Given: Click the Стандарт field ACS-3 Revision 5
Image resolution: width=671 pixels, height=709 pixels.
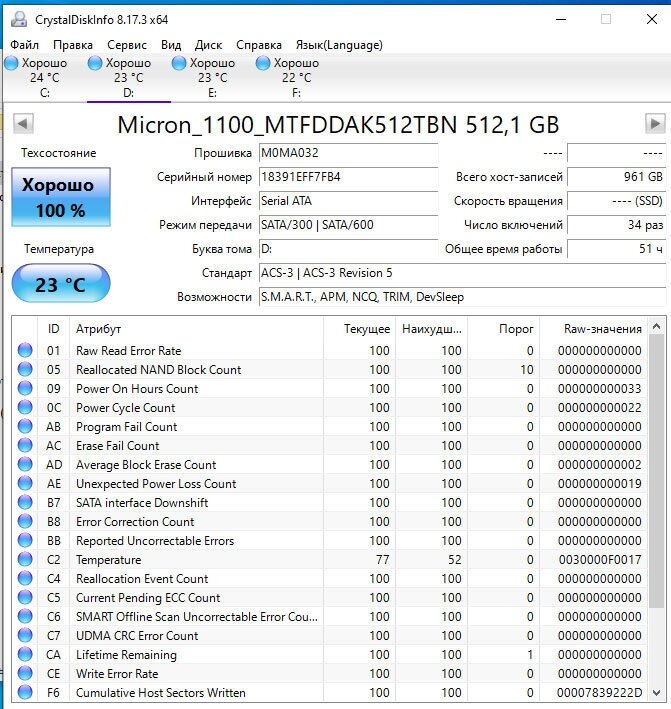Looking at the screenshot, I should (x=462, y=273).
